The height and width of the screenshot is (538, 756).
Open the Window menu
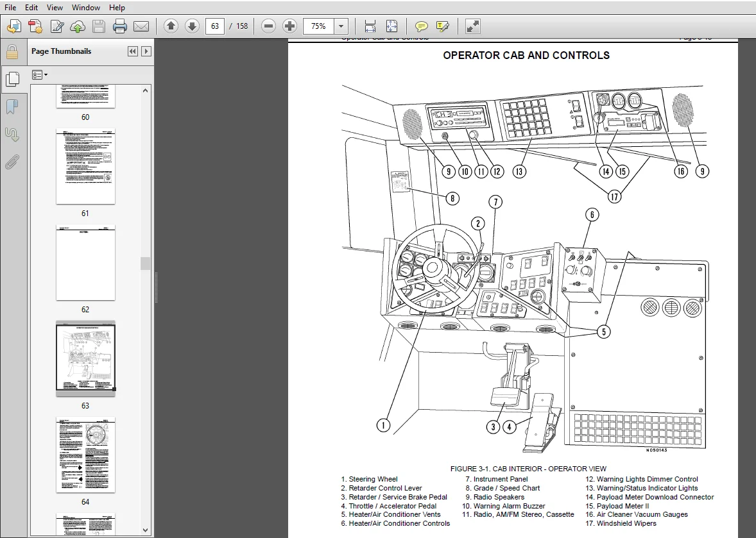pos(86,8)
